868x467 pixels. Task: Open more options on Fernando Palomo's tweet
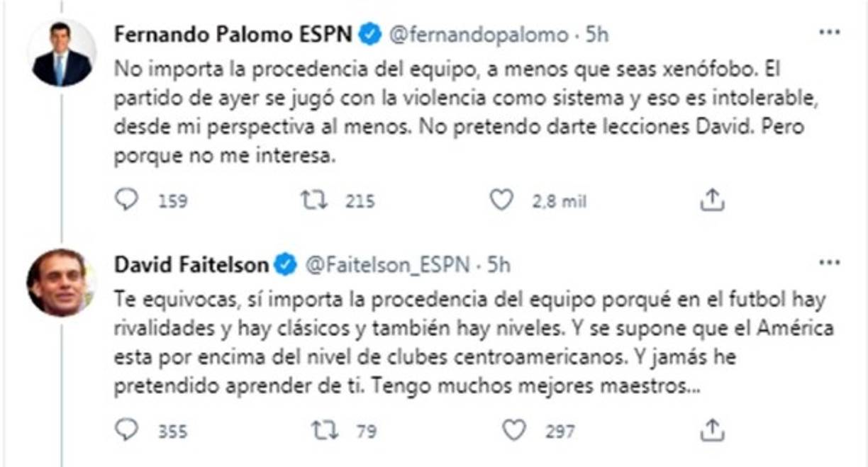tap(829, 33)
